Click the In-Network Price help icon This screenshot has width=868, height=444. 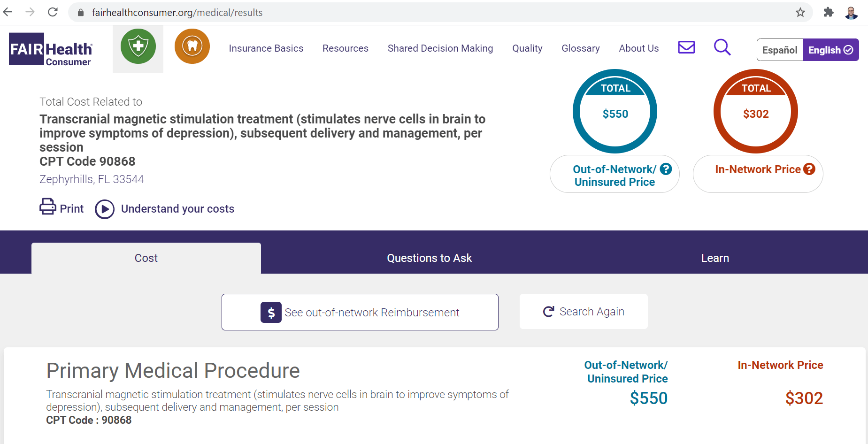tap(809, 169)
